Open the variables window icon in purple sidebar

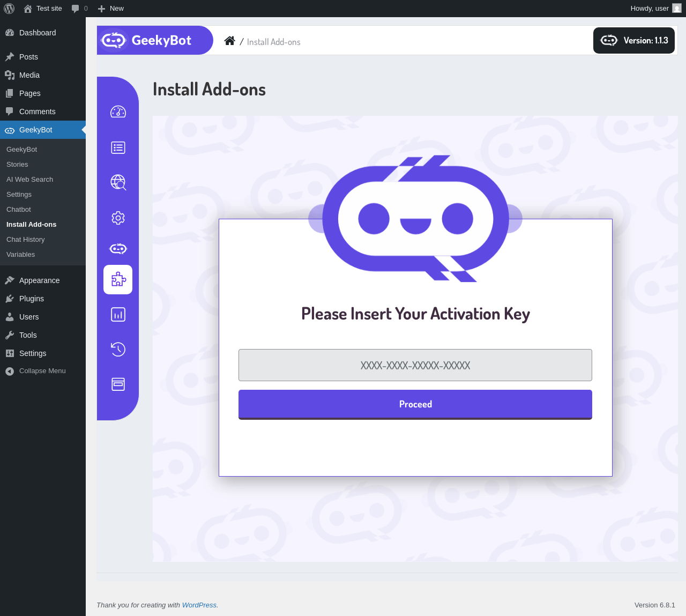pyautogui.click(x=118, y=384)
